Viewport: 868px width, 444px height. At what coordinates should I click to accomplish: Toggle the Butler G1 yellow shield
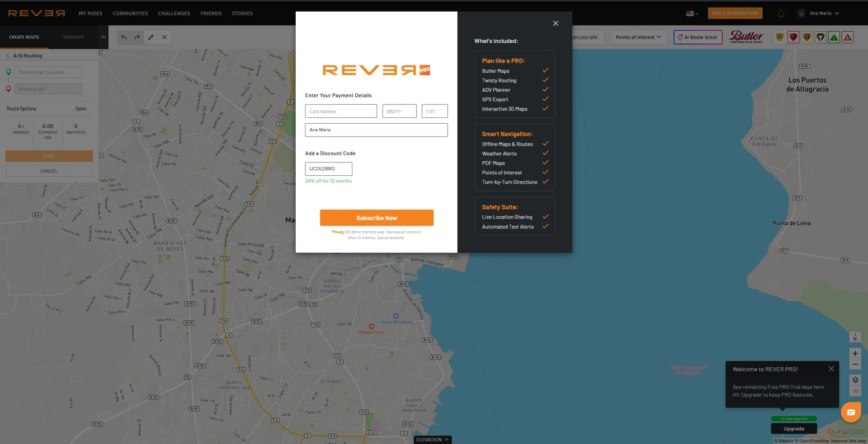(779, 37)
